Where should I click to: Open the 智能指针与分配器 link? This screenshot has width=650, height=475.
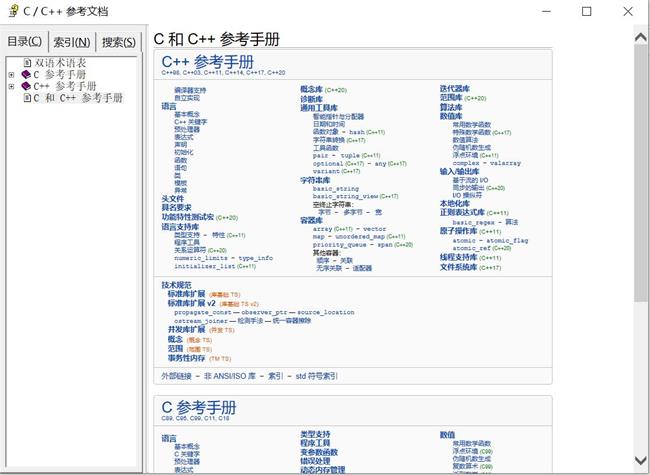pos(339,116)
